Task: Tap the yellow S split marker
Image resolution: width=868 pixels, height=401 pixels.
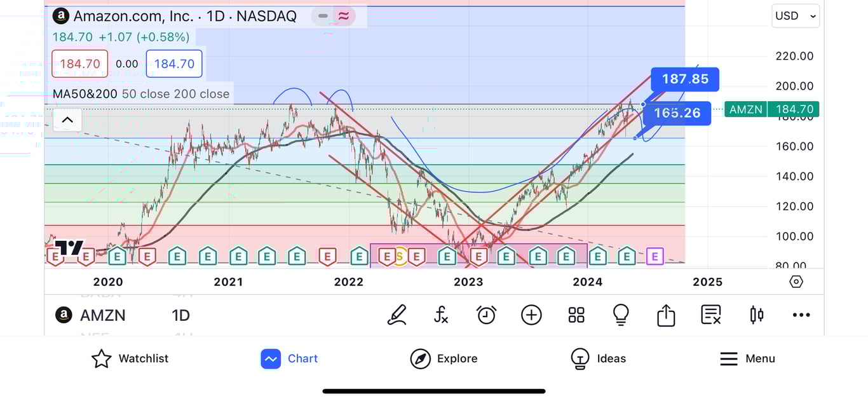Action: (400, 256)
